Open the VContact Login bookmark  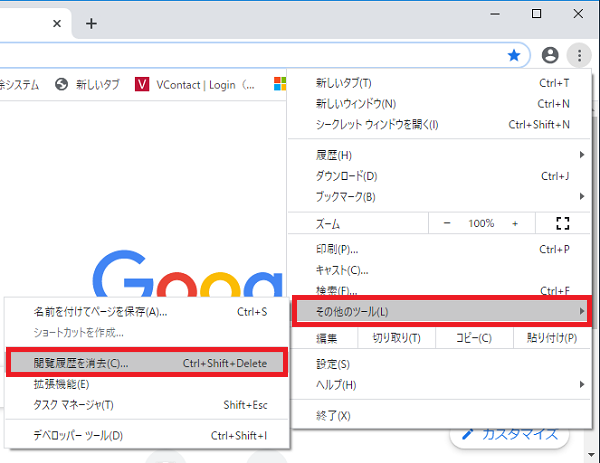[195, 84]
